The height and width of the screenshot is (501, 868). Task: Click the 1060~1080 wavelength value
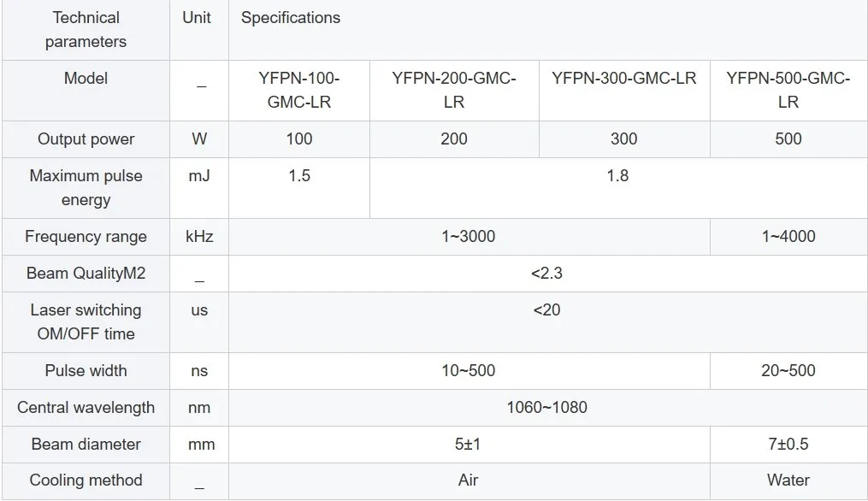tap(547, 408)
